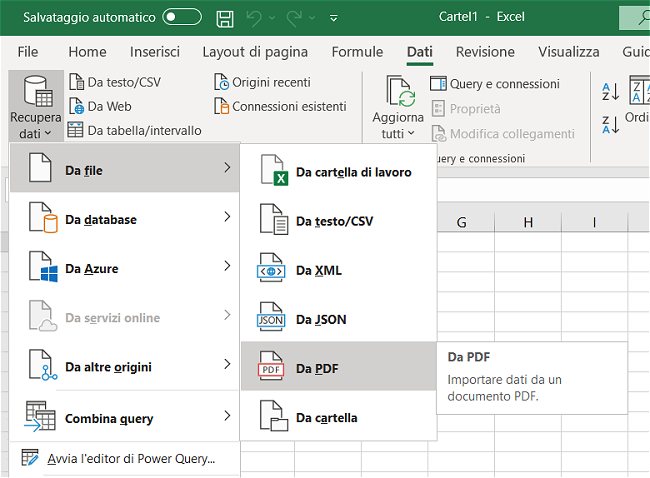Click the Save floppy disk icon
The width and height of the screenshot is (650, 478).
click(x=225, y=19)
